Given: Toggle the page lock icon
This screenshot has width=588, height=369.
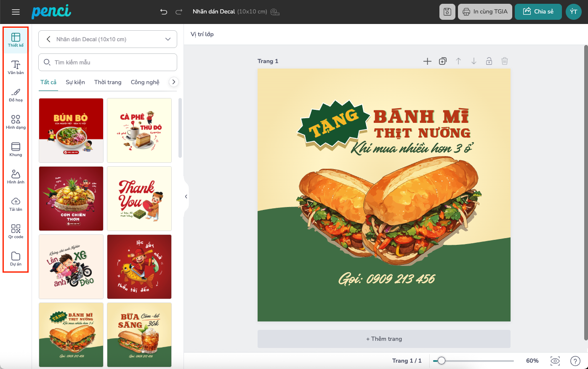Looking at the screenshot, I should [x=489, y=61].
